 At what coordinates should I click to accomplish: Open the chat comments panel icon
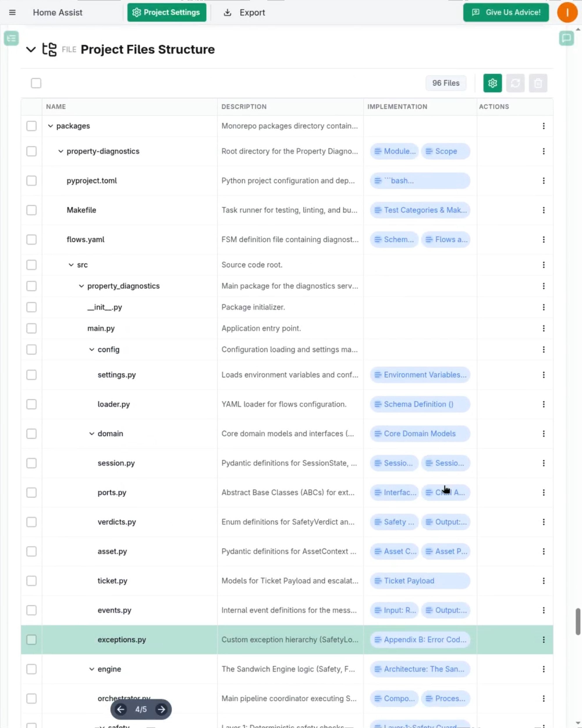click(x=566, y=38)
